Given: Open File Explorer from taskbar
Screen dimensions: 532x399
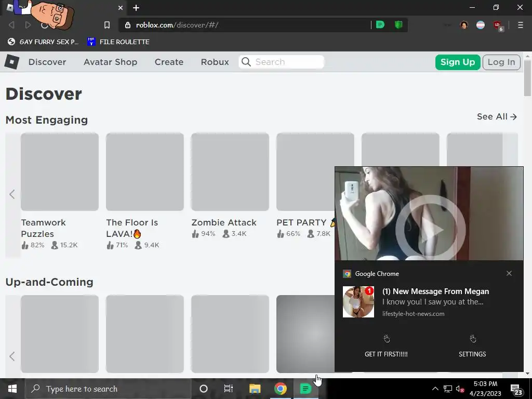Looking at the screenshot, I should (255, 389).
